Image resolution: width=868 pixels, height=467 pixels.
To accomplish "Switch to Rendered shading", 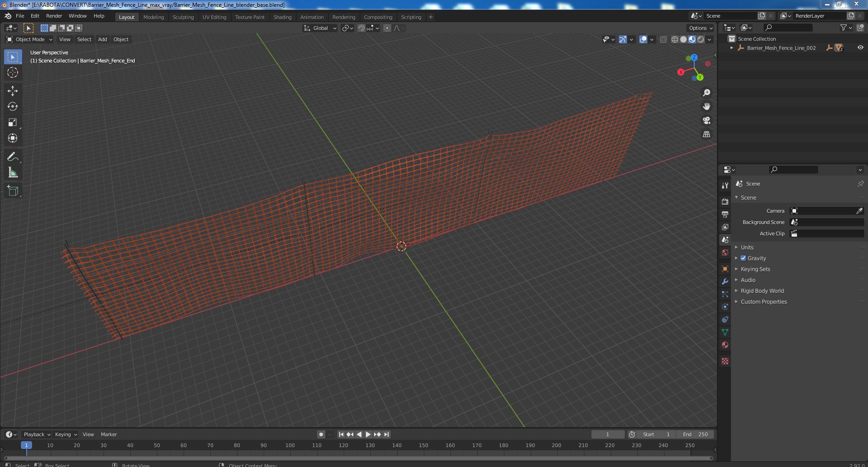I will [701, 39].
